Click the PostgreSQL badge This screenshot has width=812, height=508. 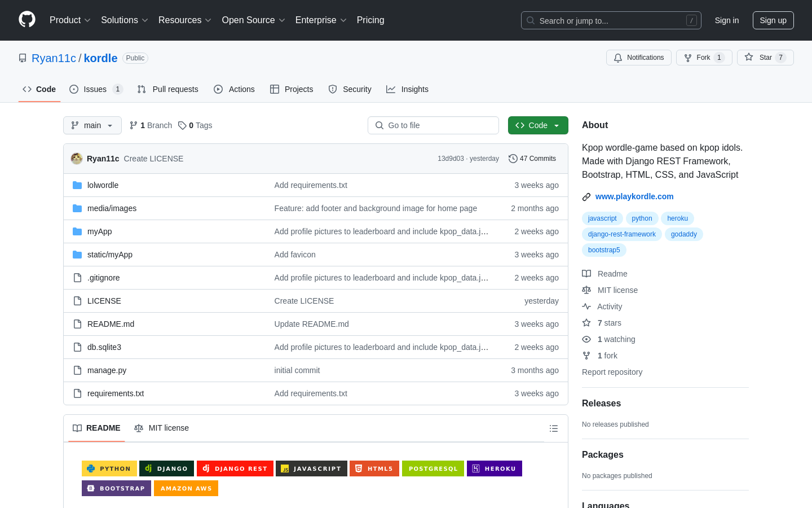click(433, 468)
